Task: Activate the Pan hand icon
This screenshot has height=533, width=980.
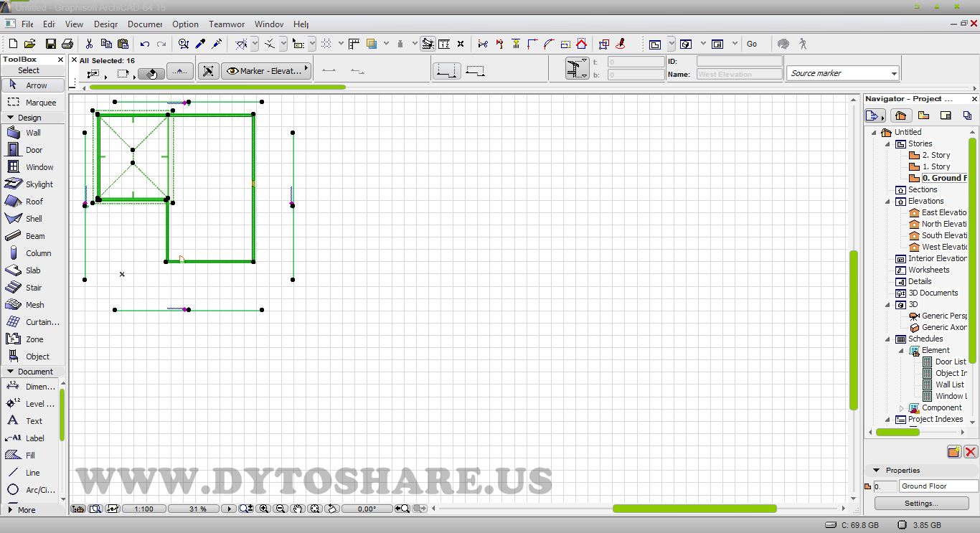Action: click(x=298, y=509)
